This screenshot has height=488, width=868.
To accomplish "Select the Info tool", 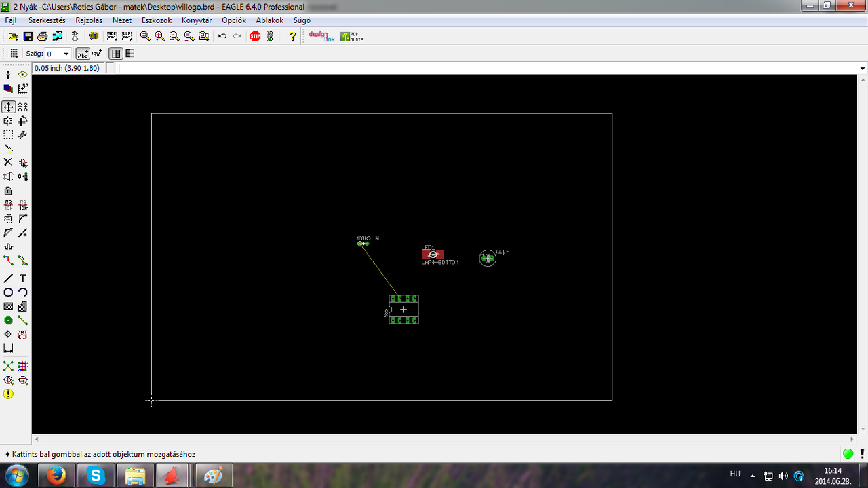I will (x=8, y=75).
